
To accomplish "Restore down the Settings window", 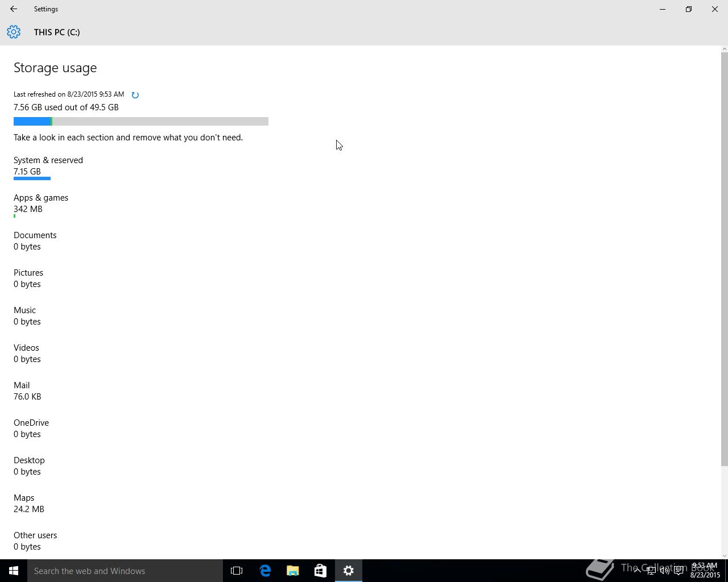I will pyautogui.click(x=689, y=9).
